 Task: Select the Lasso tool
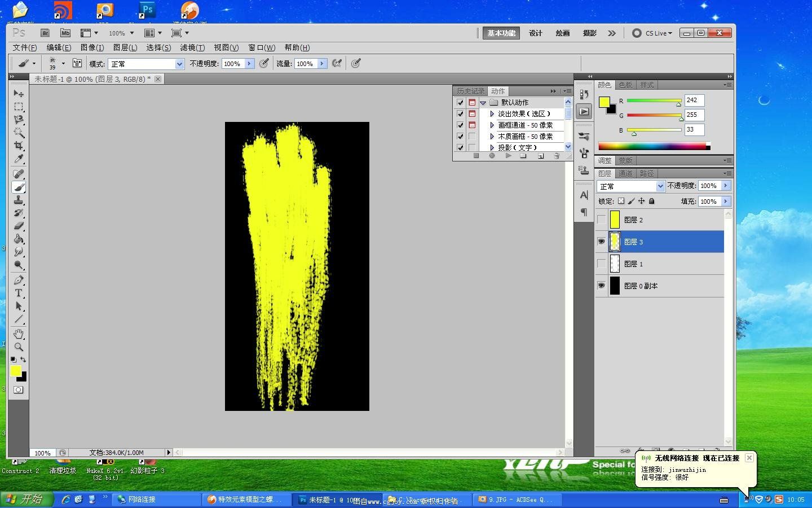(x=19, y=120)
